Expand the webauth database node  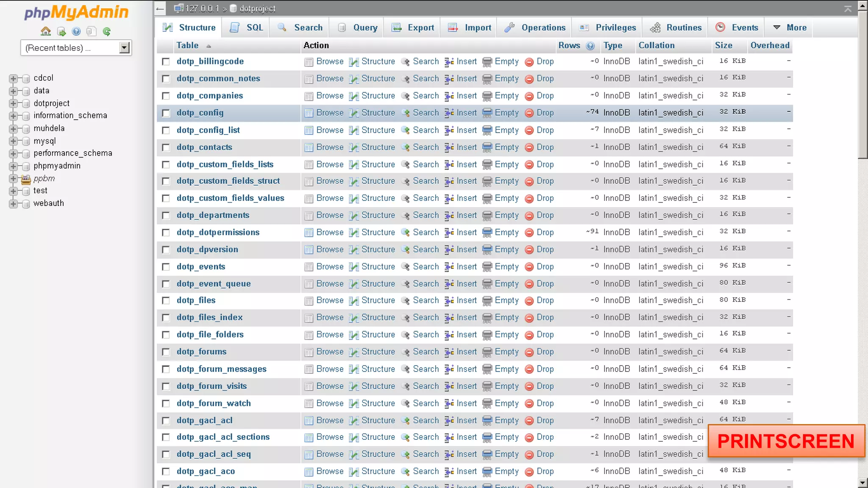[x=13, y=203]
